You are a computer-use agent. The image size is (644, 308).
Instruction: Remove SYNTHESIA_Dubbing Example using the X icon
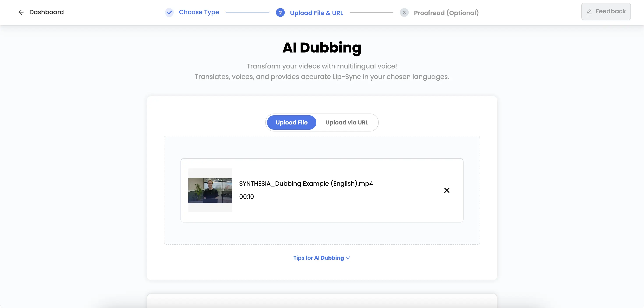click(x=447, y=190)
